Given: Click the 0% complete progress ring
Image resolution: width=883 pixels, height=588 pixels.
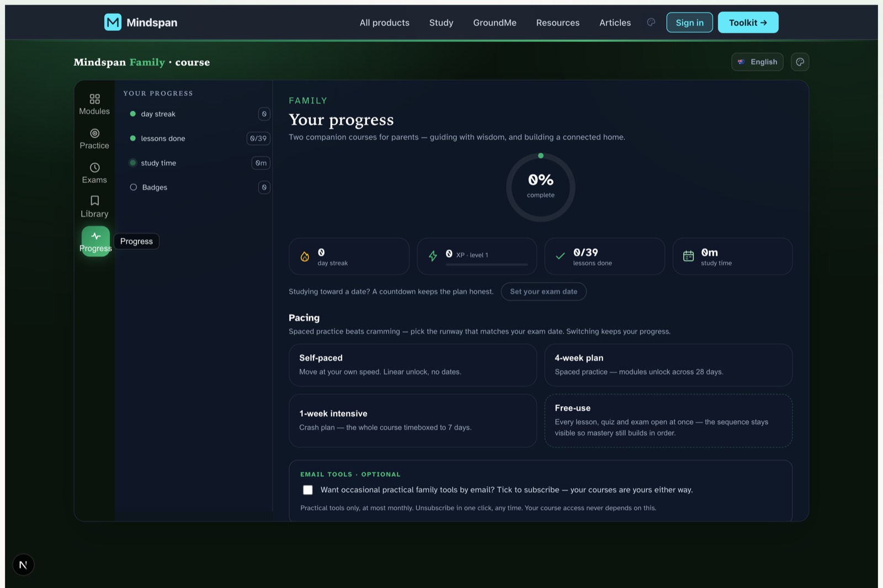Looking at the screenshot, I should tap(541, 188).
